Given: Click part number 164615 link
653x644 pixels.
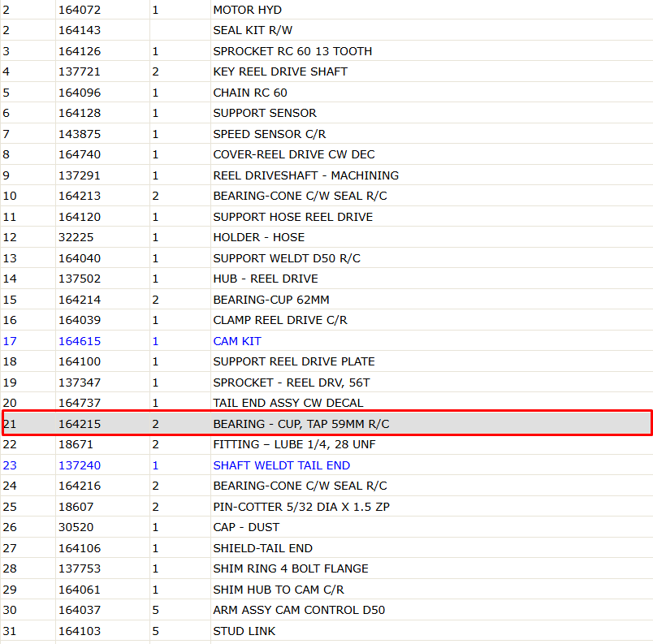Looking at the screenshot, I should click(x=80, y=341).
